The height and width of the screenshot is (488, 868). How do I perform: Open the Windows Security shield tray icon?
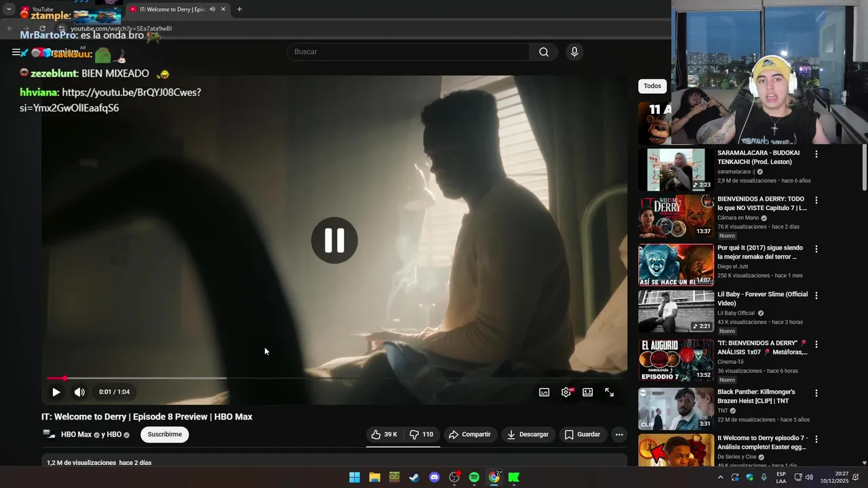tap(749, 477)
